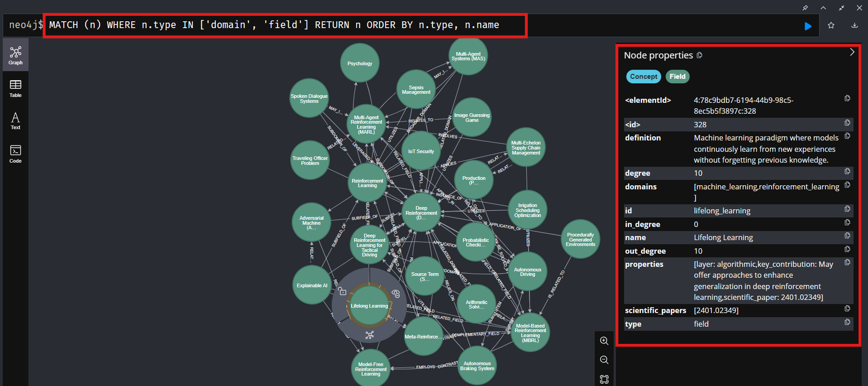Viewport: 868px width, 386px height.
Task: Select the Adversarial Machine node
Action: point(311,222)
